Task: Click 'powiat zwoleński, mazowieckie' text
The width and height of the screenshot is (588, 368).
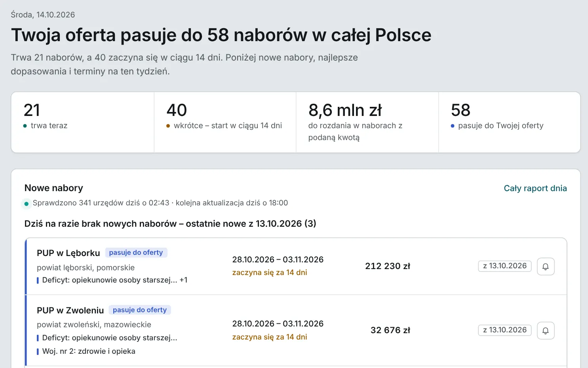Action: (x=94, y=324)
